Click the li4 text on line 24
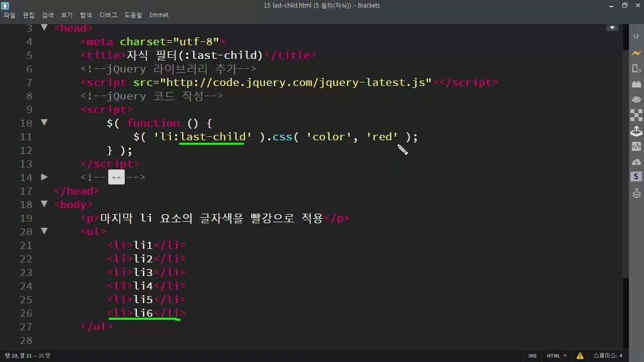 pyautogui.click(x=143, y=286)
